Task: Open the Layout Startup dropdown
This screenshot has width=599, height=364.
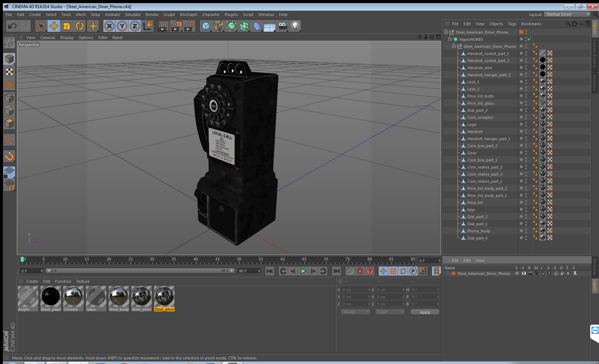Action: tap(567, 14)
